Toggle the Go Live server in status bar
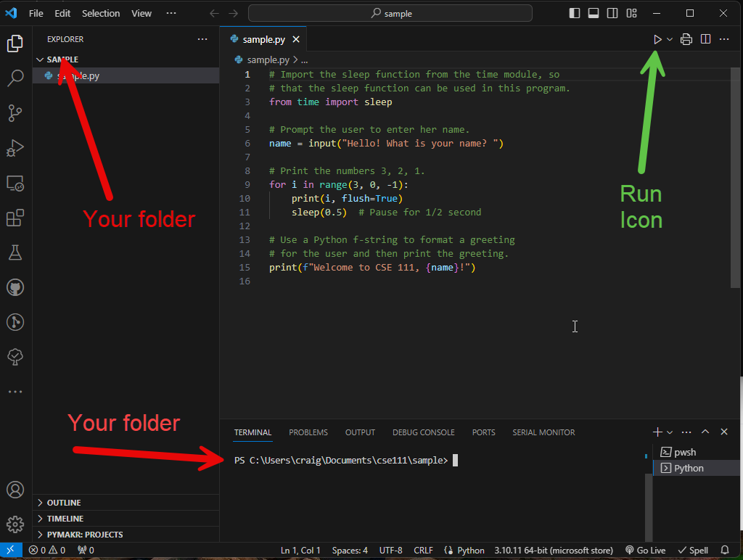The width and height of the screenshot is (743, 560). (645, 550)
